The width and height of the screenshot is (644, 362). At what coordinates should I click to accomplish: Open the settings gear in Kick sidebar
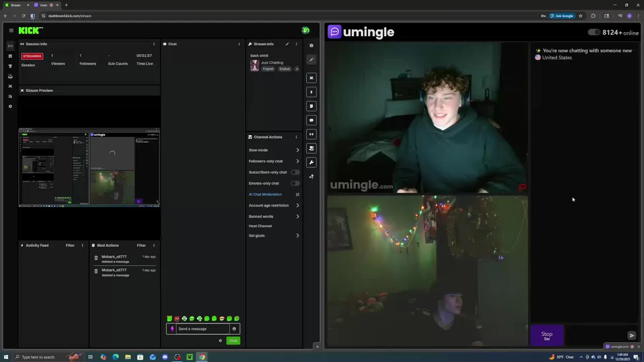10,106
